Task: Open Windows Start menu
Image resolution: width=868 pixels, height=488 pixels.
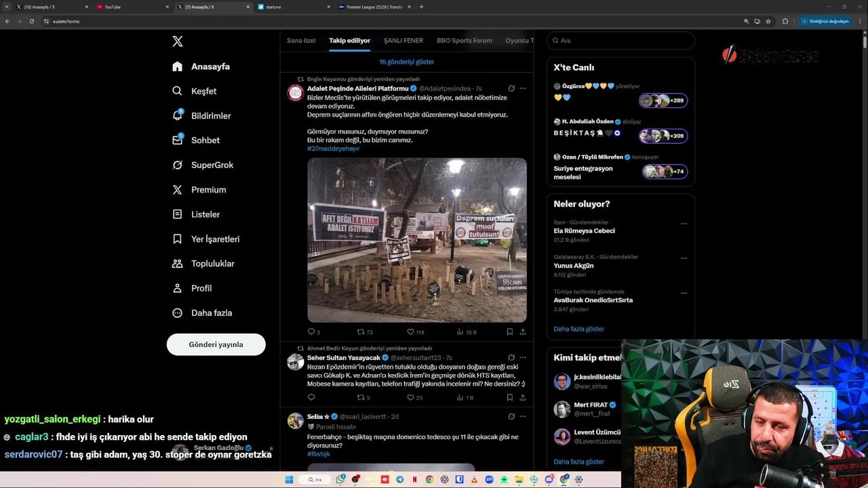Action: click(289, 479)
